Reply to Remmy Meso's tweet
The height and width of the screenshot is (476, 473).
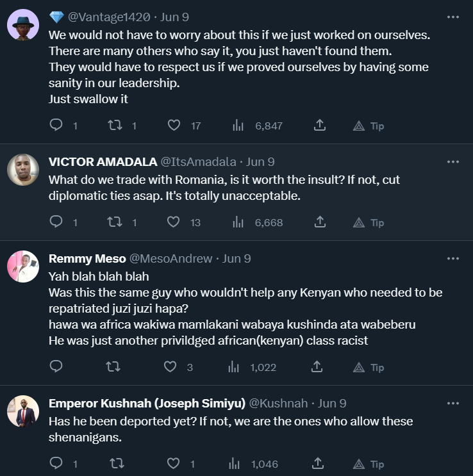tap(56, 367)
